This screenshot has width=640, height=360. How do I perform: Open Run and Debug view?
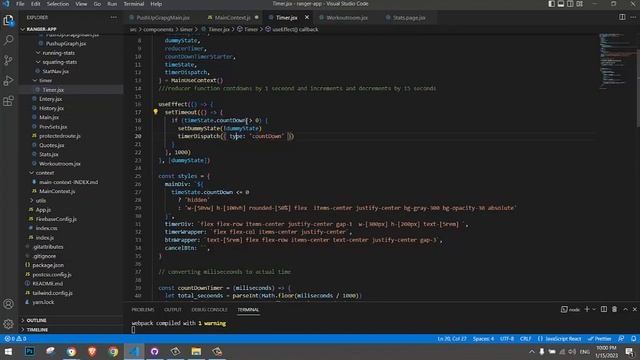[9, 80]
